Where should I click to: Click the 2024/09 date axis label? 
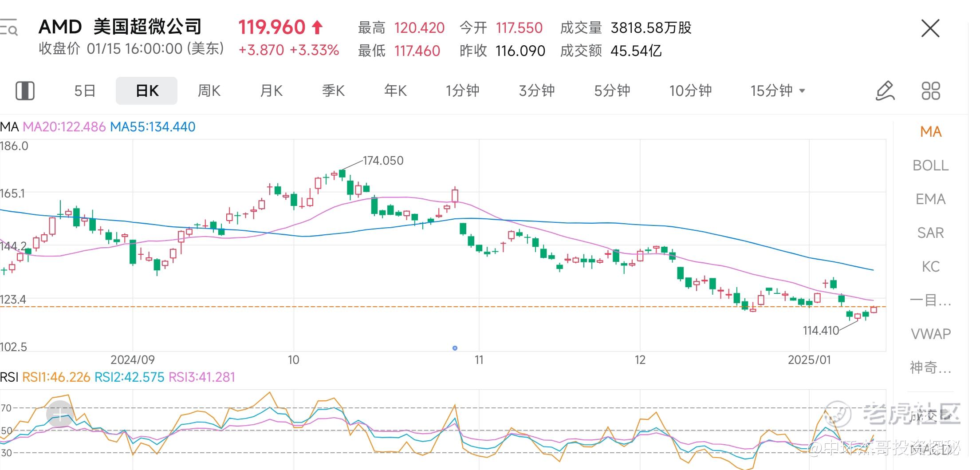[132, 360]
